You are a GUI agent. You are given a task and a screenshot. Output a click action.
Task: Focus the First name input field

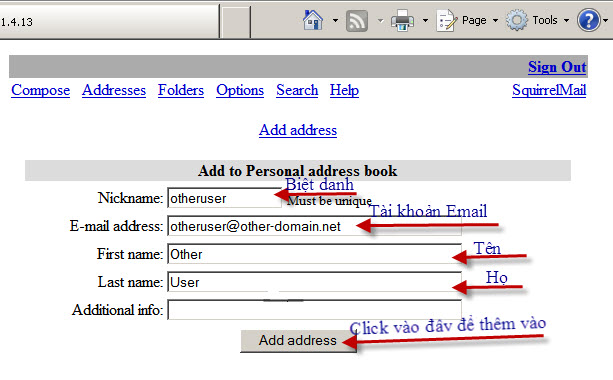click(314, 254)
